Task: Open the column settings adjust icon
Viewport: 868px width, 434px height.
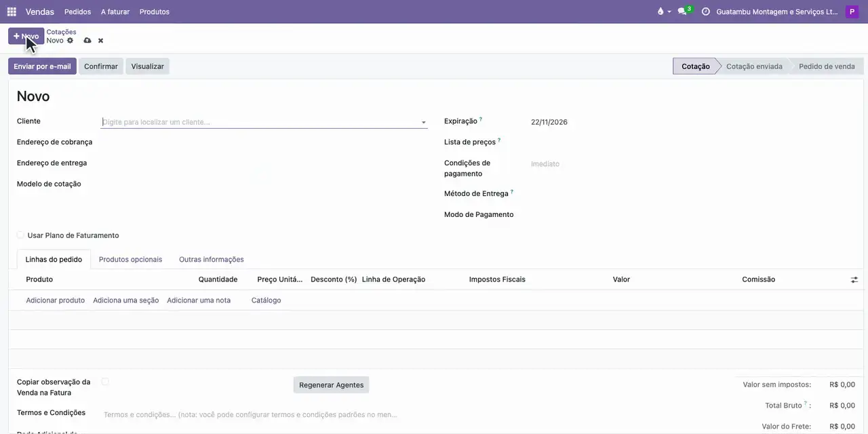Action: click(854, 279)
